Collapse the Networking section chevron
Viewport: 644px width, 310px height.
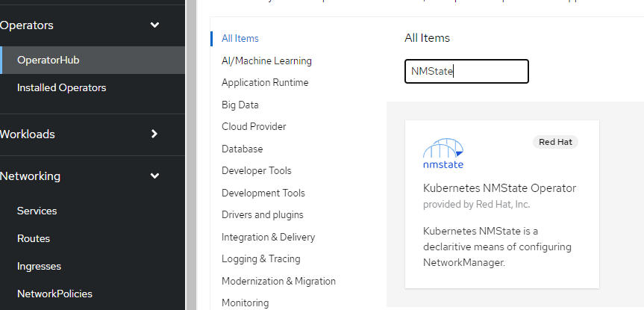pos(154,176)
